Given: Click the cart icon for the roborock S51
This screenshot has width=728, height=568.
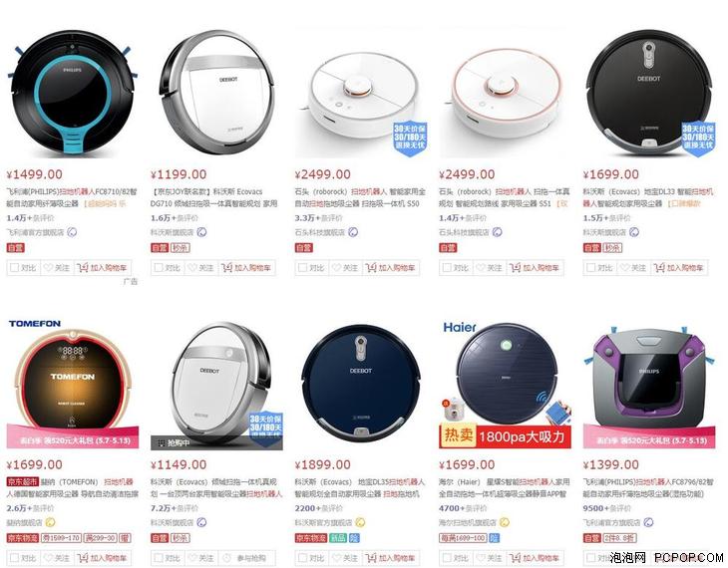Looking at the screenshot, I should (x=515, y=268).
